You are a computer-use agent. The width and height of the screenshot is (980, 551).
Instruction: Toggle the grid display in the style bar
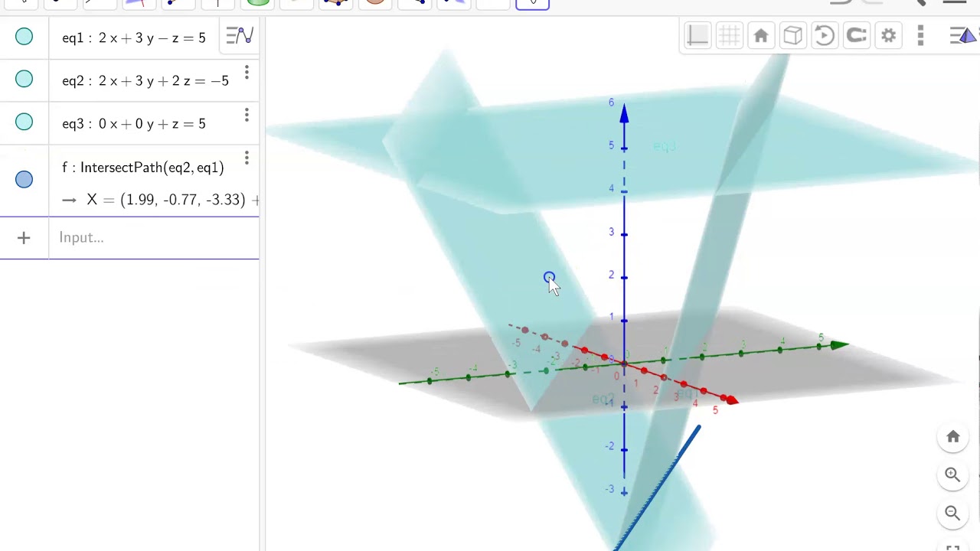(x=730, y=35)
